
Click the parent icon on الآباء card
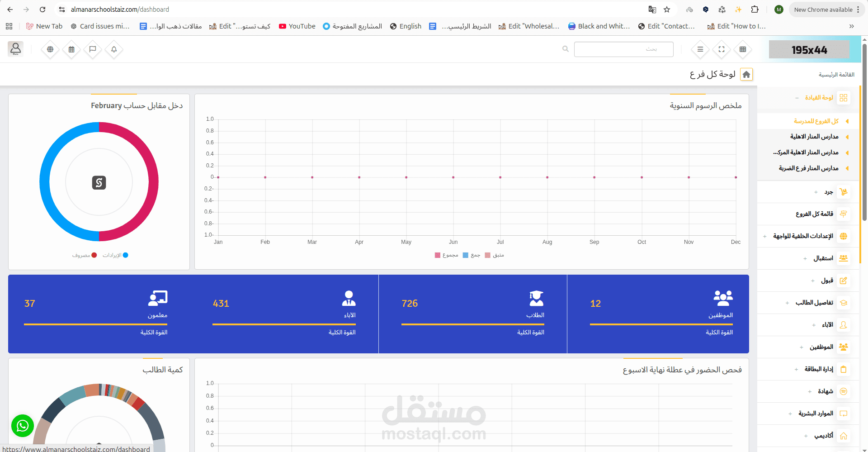coord(349,298)
